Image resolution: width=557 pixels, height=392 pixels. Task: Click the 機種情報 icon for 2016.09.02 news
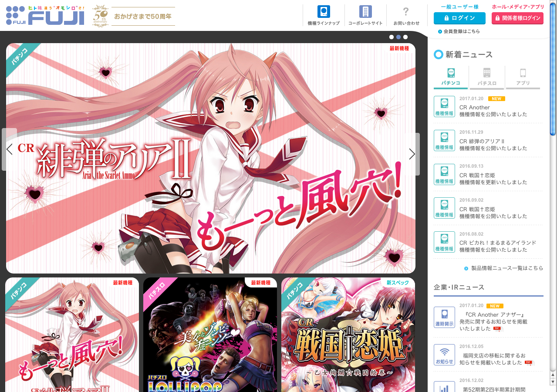click(x=444, y=208)
